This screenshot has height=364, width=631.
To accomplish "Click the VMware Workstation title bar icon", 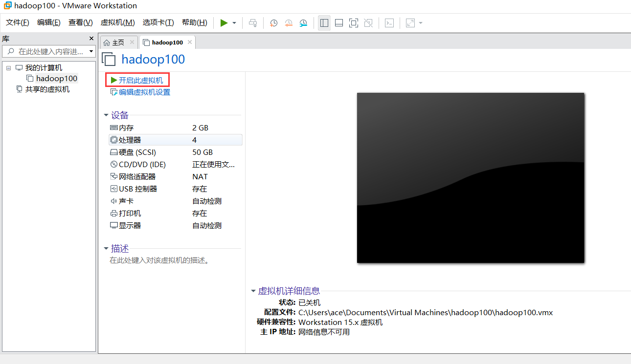I will tap(7, 6).
